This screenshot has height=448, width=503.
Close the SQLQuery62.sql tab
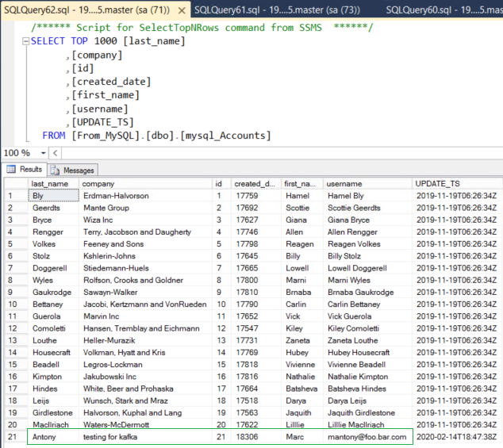pos(182,10)
